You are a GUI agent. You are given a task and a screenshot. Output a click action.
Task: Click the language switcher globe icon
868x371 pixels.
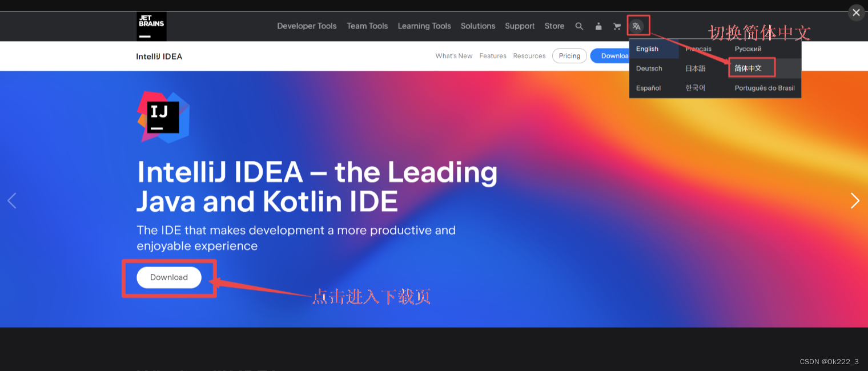coord(637,26)
